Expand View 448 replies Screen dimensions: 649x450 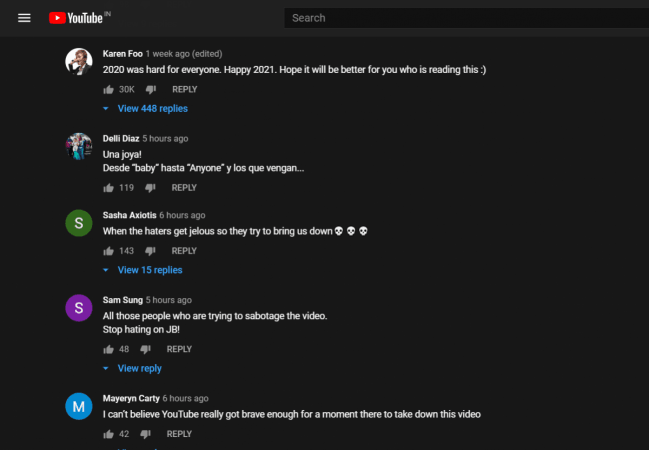151,108
